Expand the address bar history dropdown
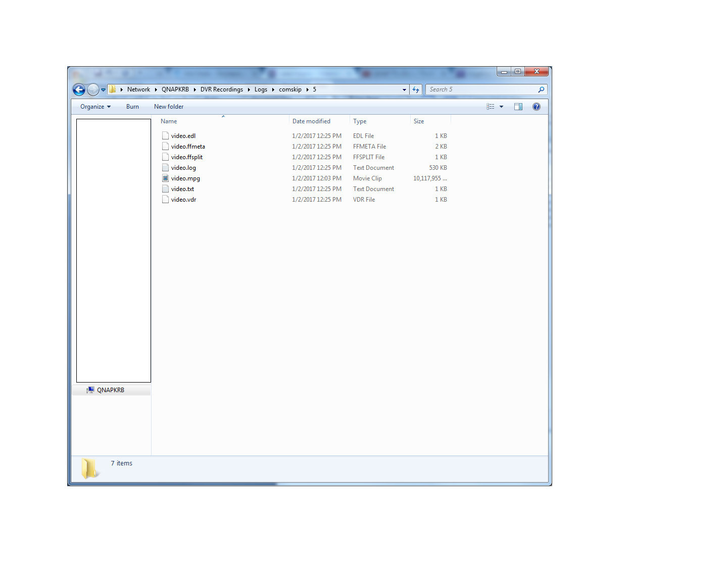728x563 pixels. 404,89
